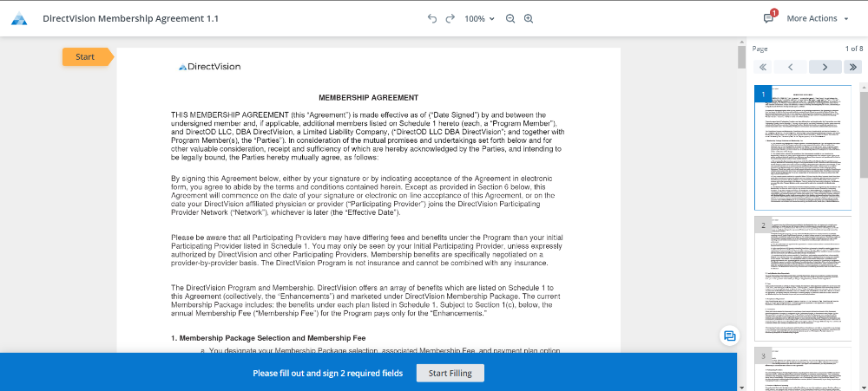This screenshot has height=391, width=868.
Task: Go to the next page
Action: pos(825,67)
